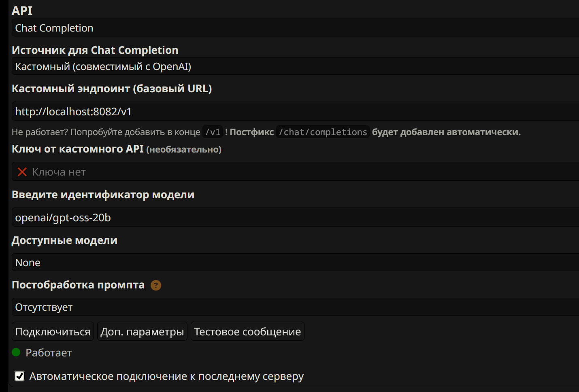This screenshot has height=392, width=579.
Task: Click the custom endpoint base URL field
Action: [295, 111]
